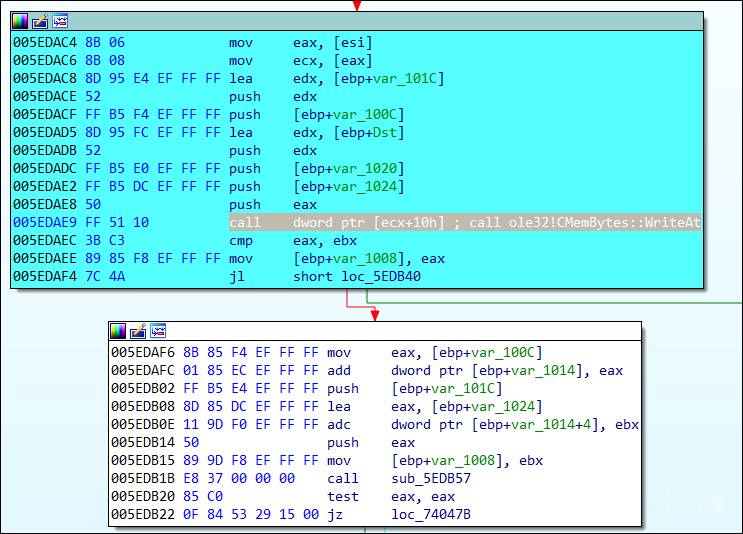
Task: Click address 005EDAF6 in second block
Action: [143, 353]
